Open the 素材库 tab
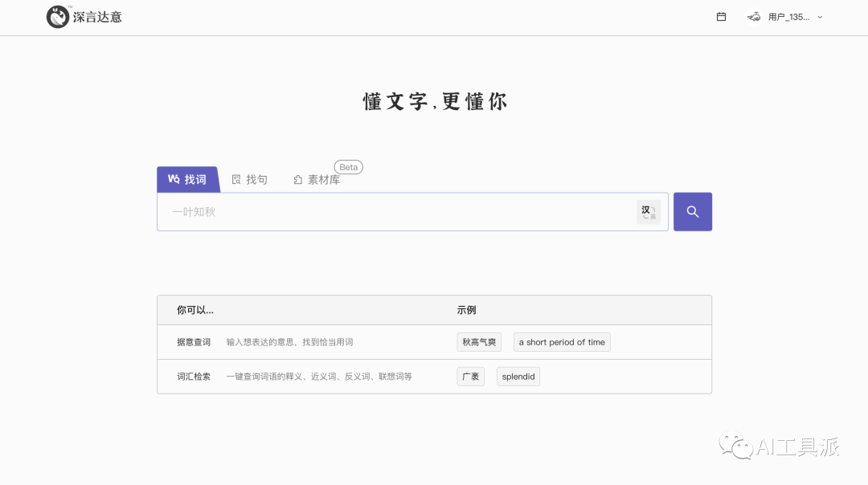Viewport: 868px width, 485px height. pos(317,180)
